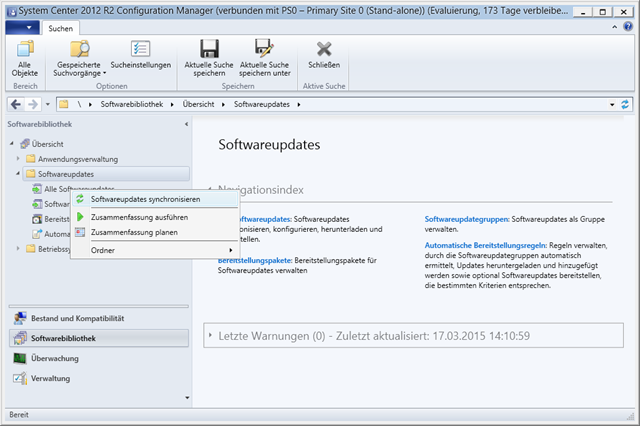The height and width of the screenshot is (426, 640).
Task: Open the Softwarebibliothek workspace
Action: [99, 338]
